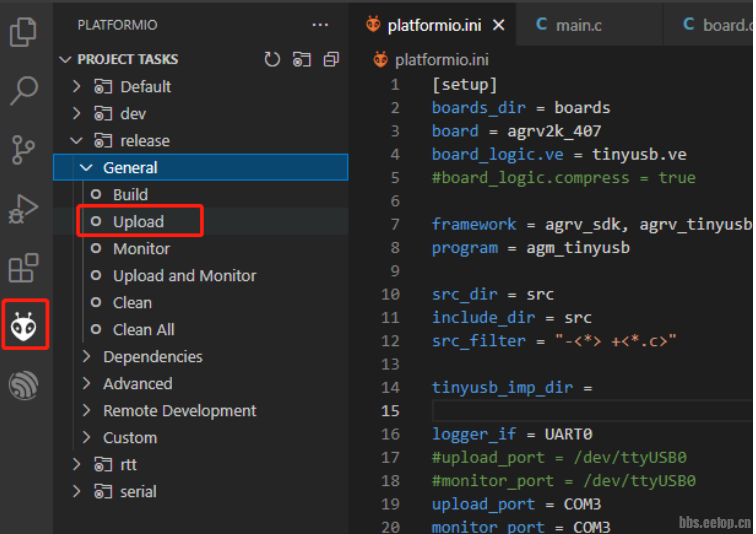Click the boards_dir key on line 2
Viewport: 756px width, 534px height.
pos(479,108)
